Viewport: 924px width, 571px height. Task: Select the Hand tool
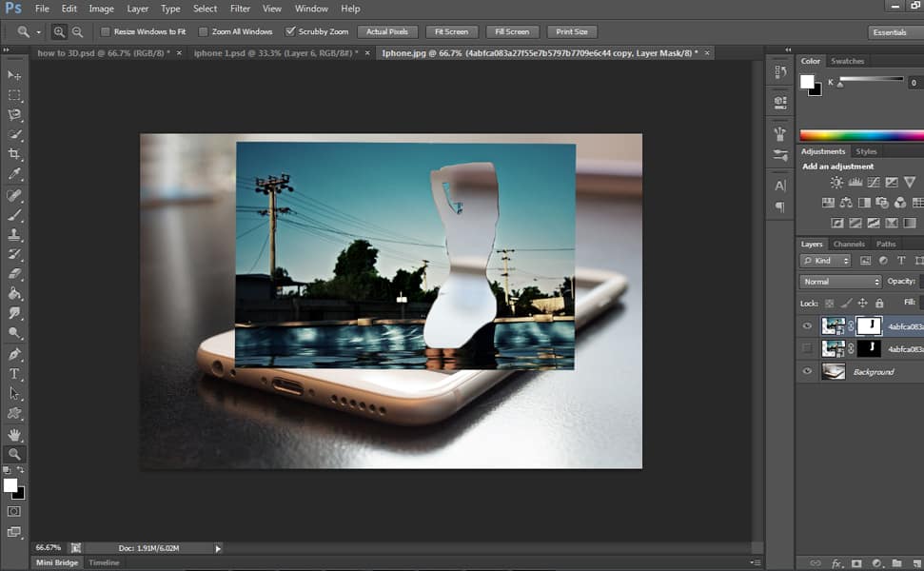pyautogui.click(x=14, y=435)
